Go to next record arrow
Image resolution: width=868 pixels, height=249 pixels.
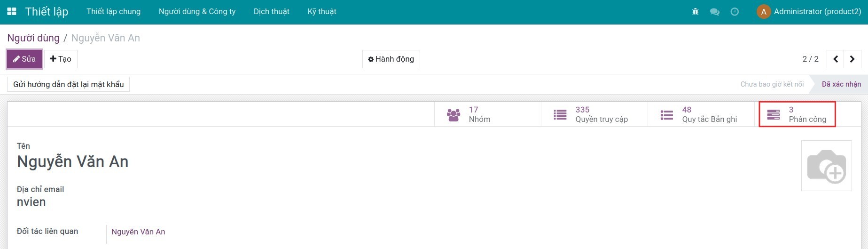coord(852,59)
